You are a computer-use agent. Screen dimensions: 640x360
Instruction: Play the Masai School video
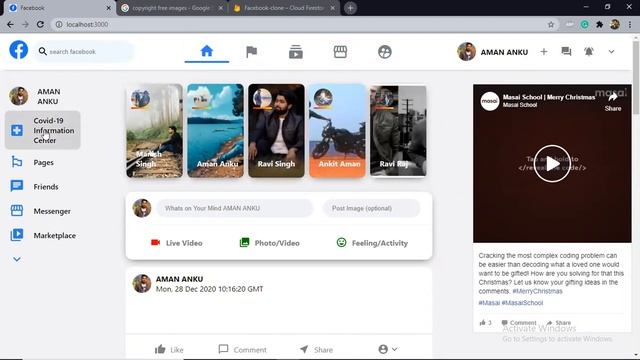coord(552,163)
